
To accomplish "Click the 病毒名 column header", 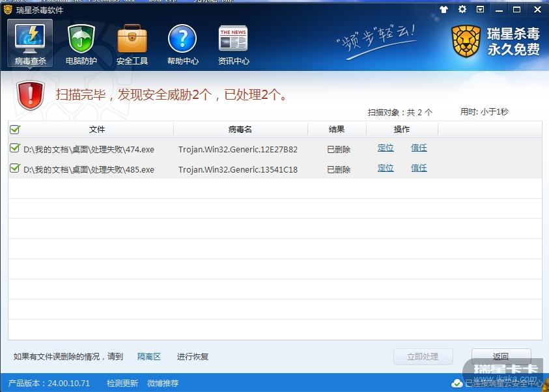I will click(240, 130).
